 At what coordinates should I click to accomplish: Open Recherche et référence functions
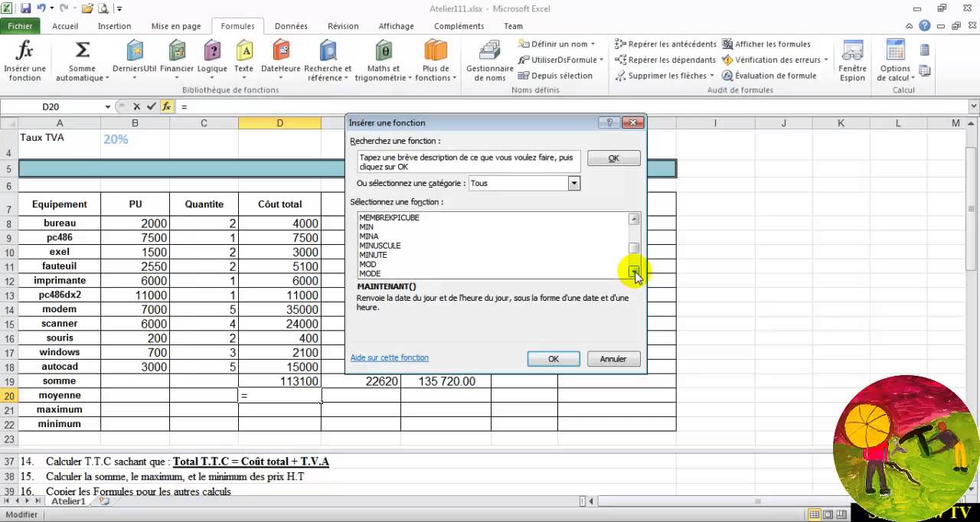pos(328,61)
